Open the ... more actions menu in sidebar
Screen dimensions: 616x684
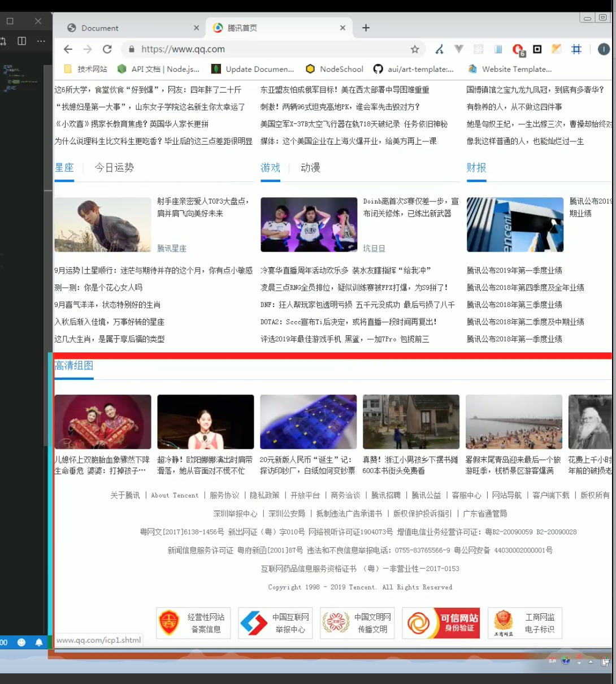click(x=40, y=41)
